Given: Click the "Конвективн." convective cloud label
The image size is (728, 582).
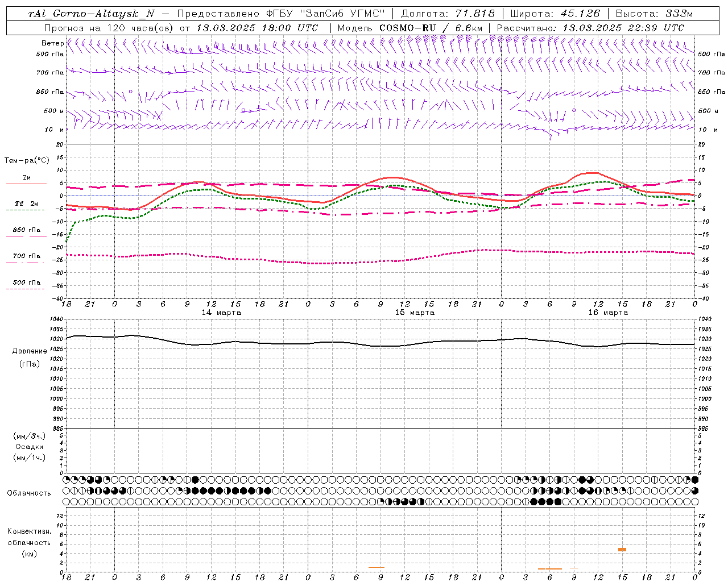Looking at the screenshot, I should 30,531.
